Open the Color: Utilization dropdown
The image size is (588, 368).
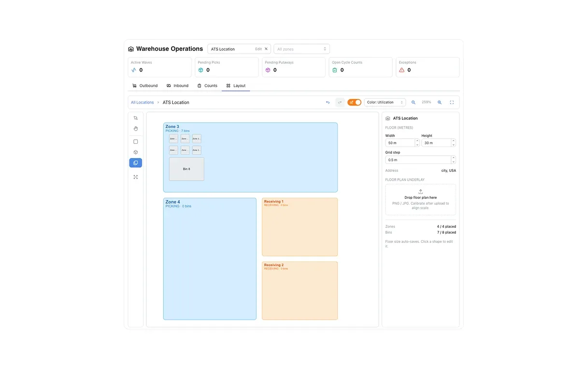385,103
